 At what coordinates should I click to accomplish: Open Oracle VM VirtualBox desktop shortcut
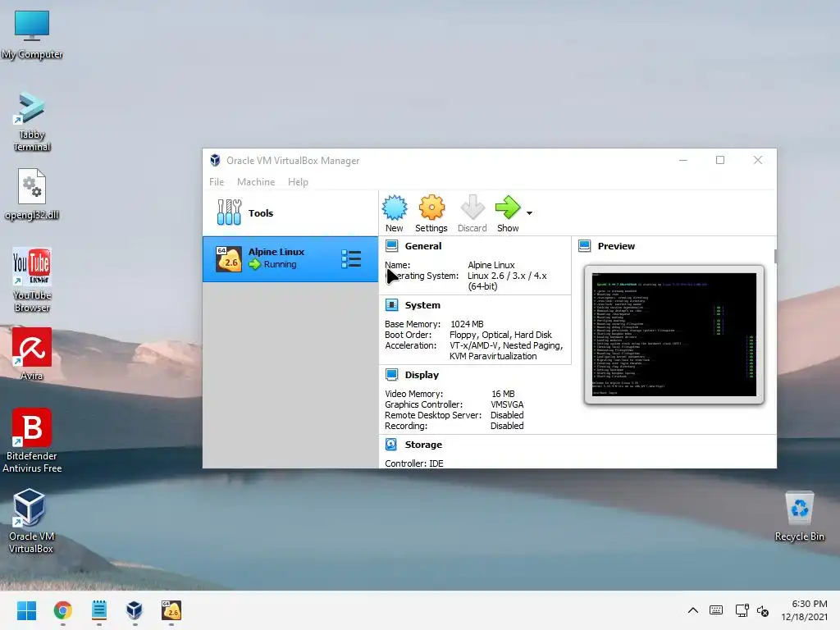pyautogui.click(x=30, y=521)
